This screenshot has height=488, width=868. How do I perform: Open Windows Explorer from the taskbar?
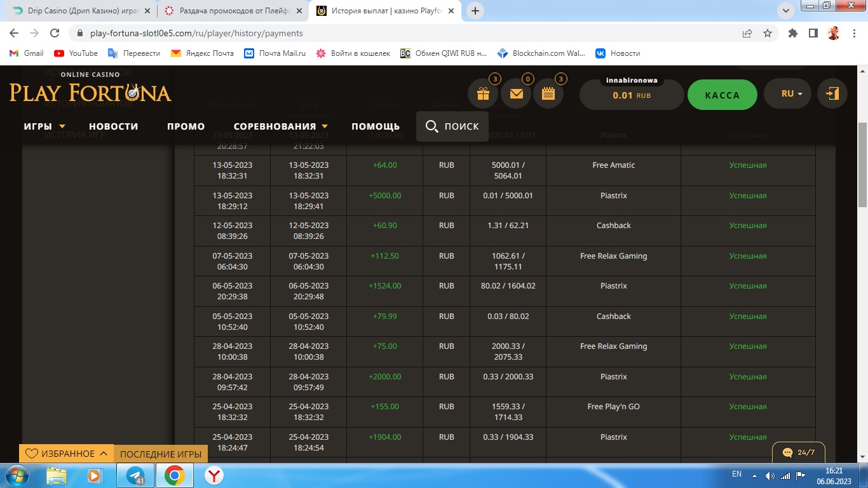[57, 475]
